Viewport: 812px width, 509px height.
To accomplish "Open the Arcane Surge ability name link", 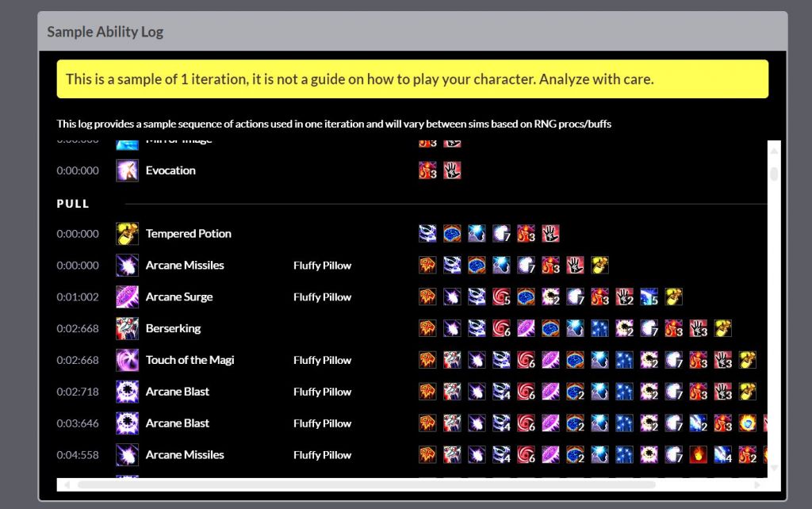I will pyautogui.click(x=179, y=297).
